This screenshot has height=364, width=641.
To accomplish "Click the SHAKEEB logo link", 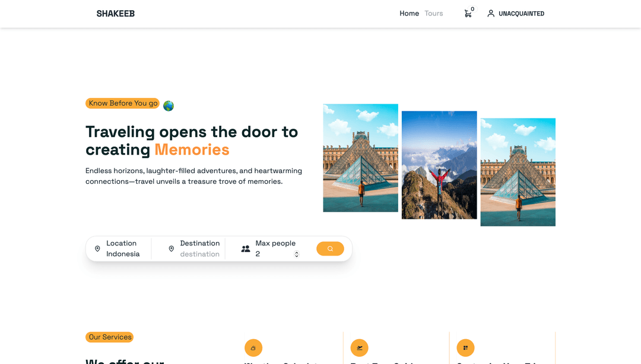I will pos(116,14).
